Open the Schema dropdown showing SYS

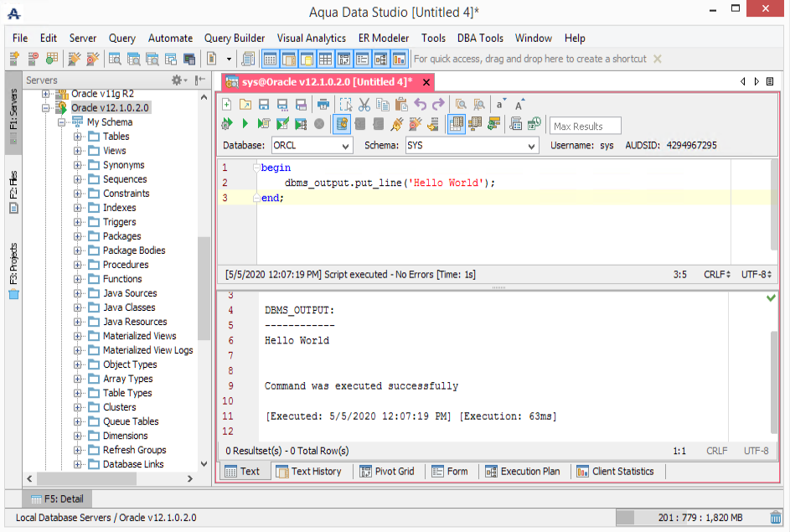pos(471,146)
